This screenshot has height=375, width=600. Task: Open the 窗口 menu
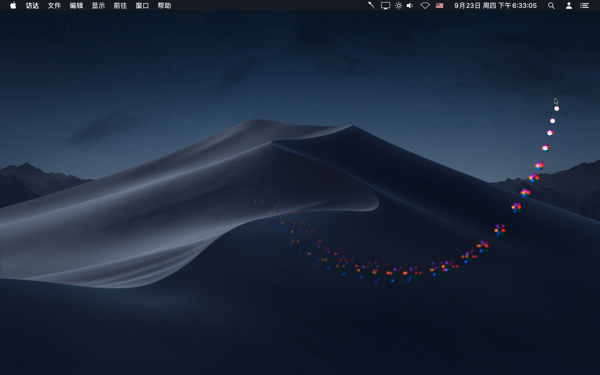142,5
